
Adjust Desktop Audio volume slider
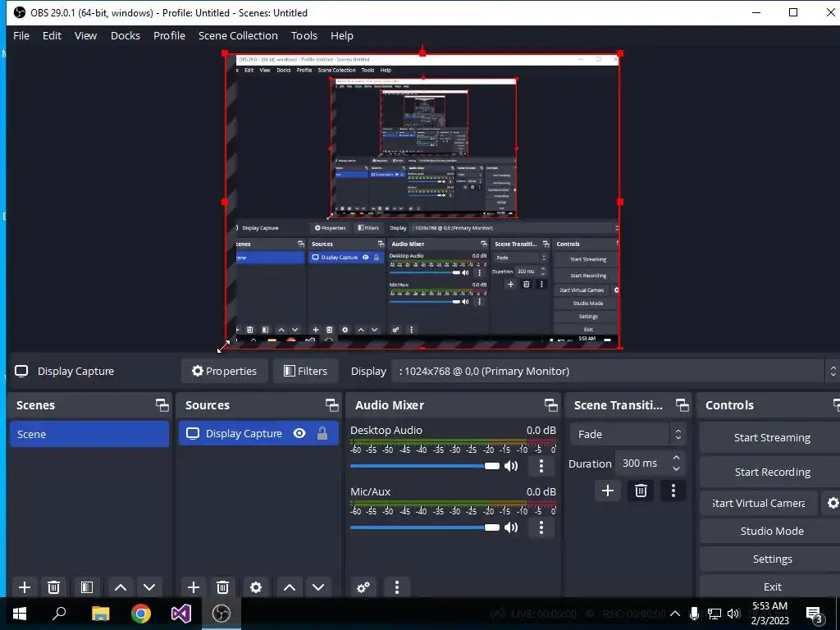point(425,466)
